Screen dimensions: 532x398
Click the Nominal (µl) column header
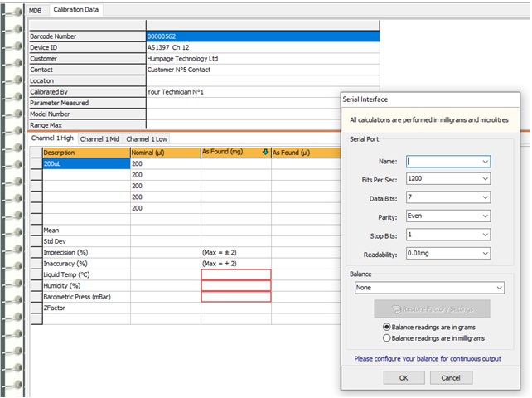[166, 153]
